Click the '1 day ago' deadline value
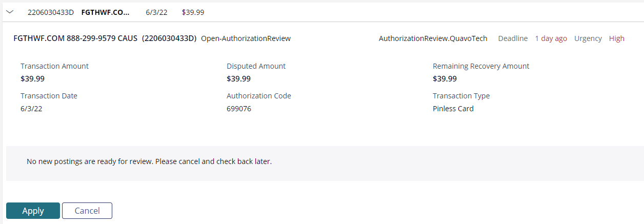This screenshot has width=644, height=224. pos(551,38)
